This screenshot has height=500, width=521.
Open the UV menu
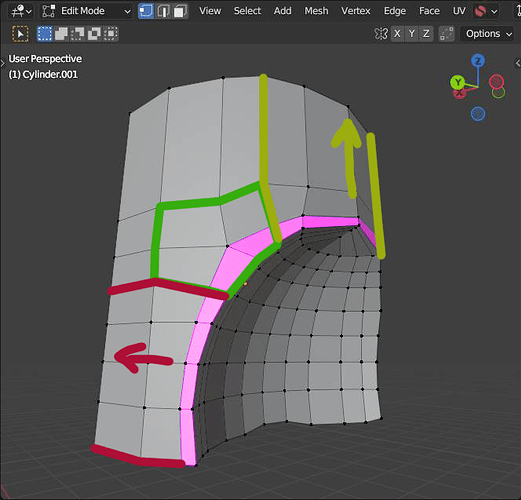tap(459, 11)
